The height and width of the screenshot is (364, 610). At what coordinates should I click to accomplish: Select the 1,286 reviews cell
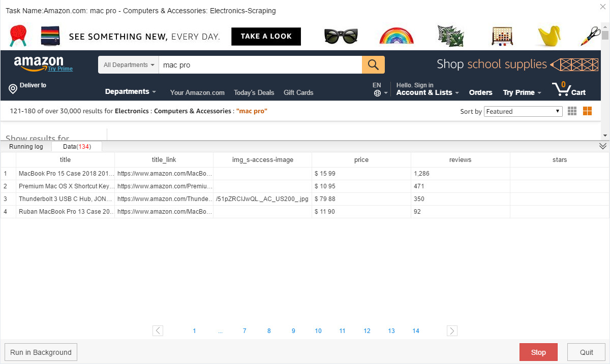tap(461, 174)
